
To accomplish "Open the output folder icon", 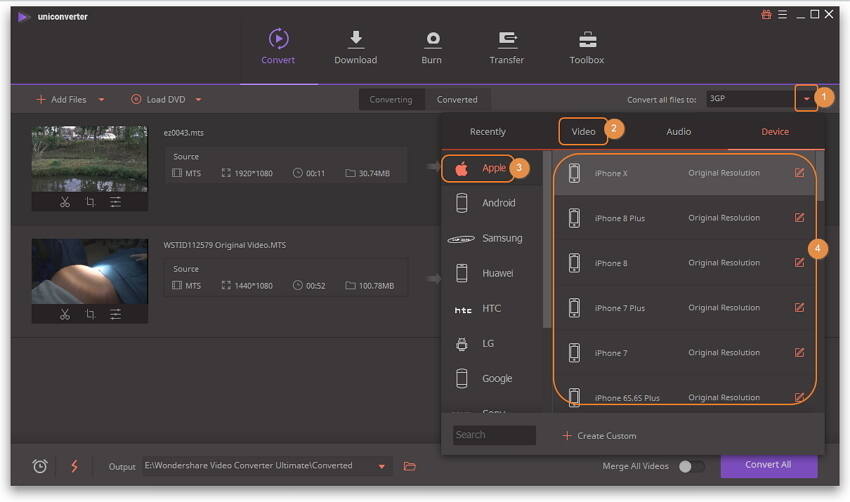I will (x=410, y=466).
